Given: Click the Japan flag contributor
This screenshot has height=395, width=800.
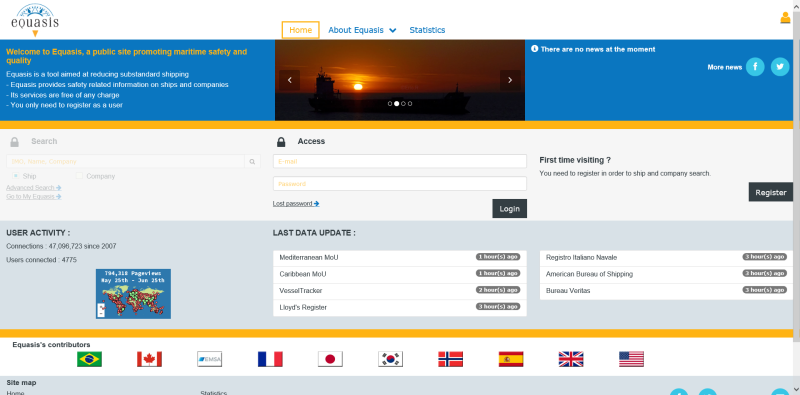Looking at the screenshot, I should pos(330,359).
